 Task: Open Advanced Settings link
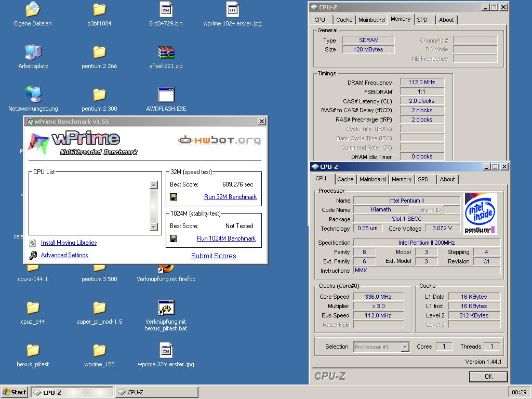pos(64,255)
